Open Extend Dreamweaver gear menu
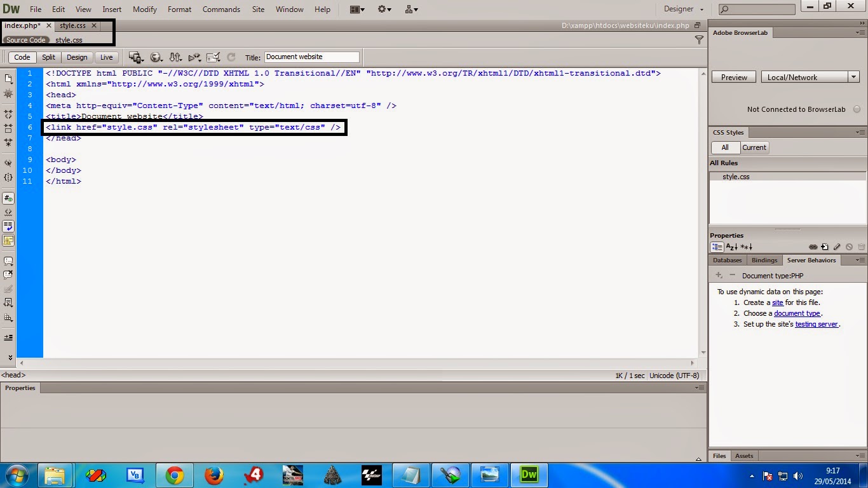Screen dimensions: 868x488 pyautogui.click(x=384, y=10)
